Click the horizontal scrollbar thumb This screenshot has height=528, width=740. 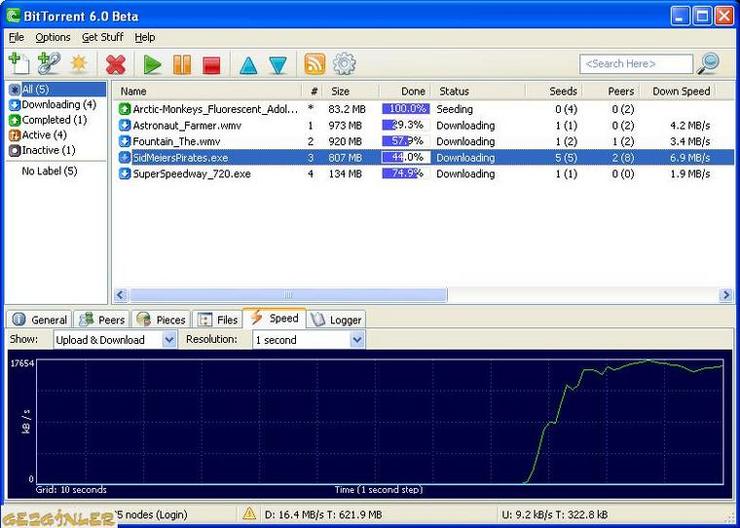[x=288, y=295]
